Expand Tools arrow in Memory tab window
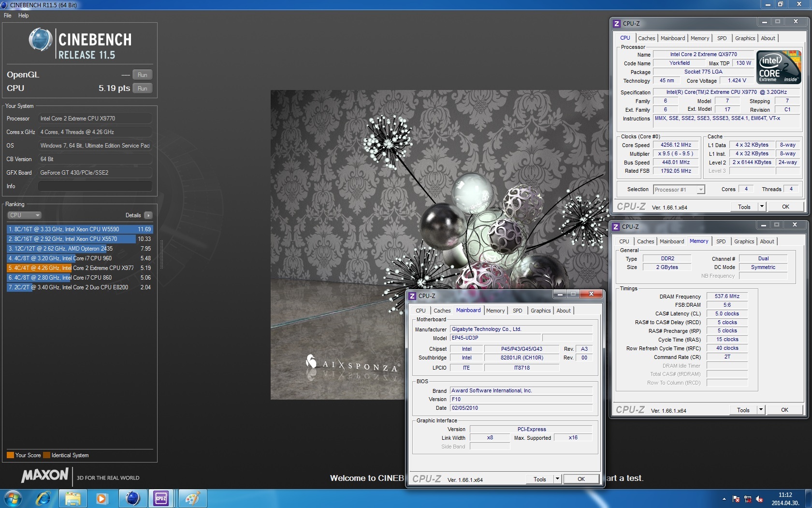 coord(761,410)
